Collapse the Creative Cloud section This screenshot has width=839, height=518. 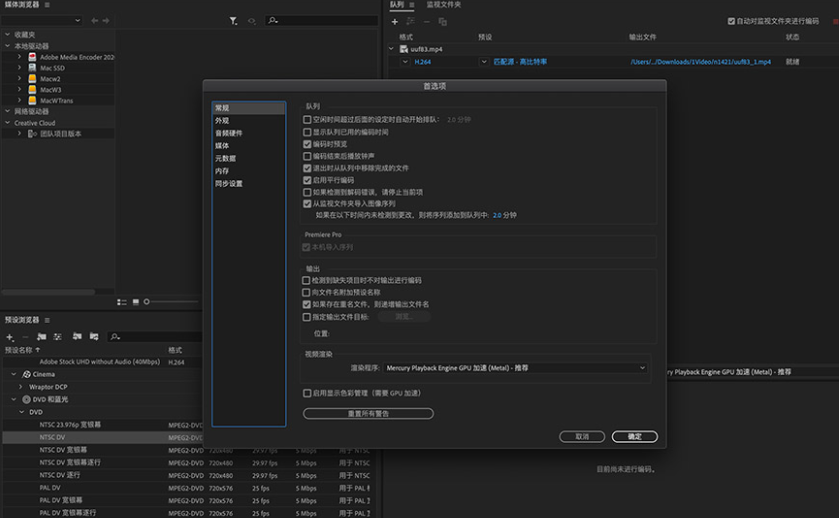[x=7, y=123]
